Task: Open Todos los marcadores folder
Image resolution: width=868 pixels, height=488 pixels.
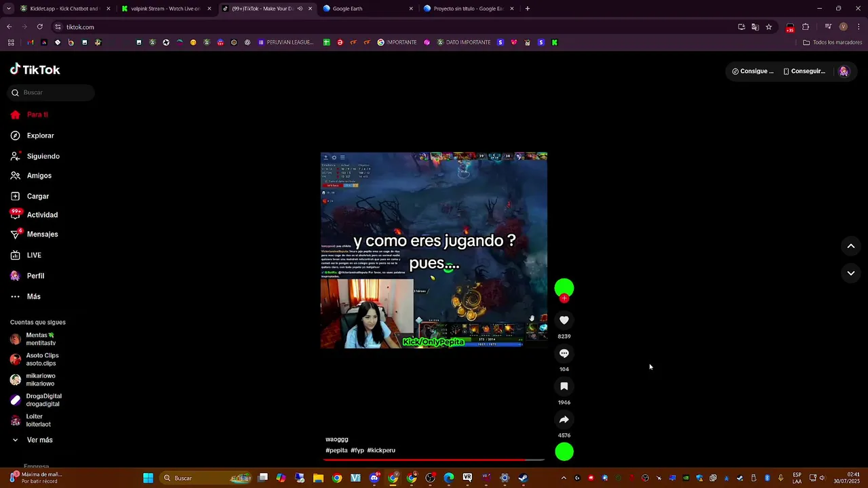Action: pyautogui.click(x=832, y=43)
